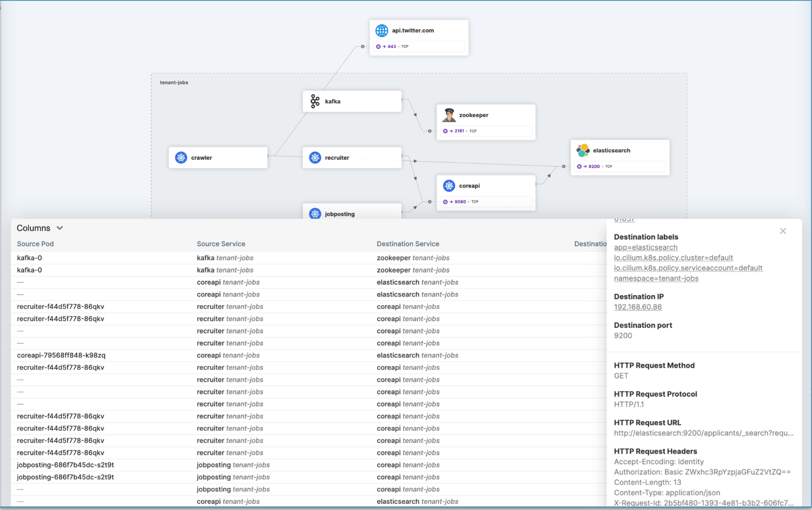Select port 443 icon on api.twitter.com card
This screenshot has height=510, width=812.
tap(378, 47)
